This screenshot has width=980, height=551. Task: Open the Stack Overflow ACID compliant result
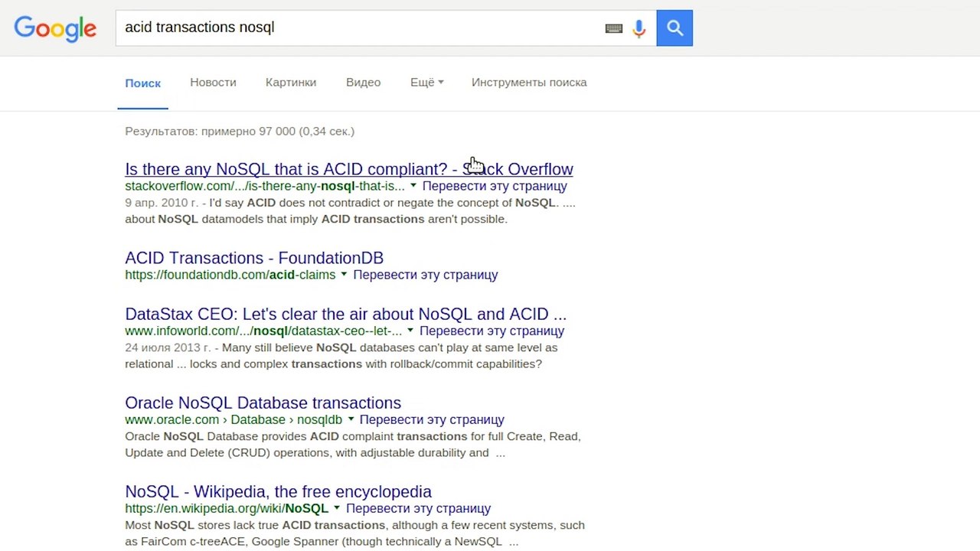pyautogui.click(x=348, y=169)
